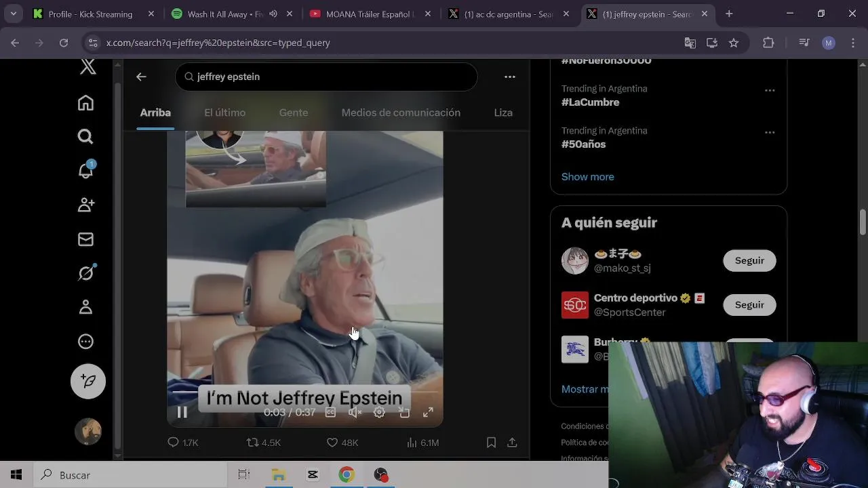Switch to Medios de comunicación tab

[x=401, y=113]
